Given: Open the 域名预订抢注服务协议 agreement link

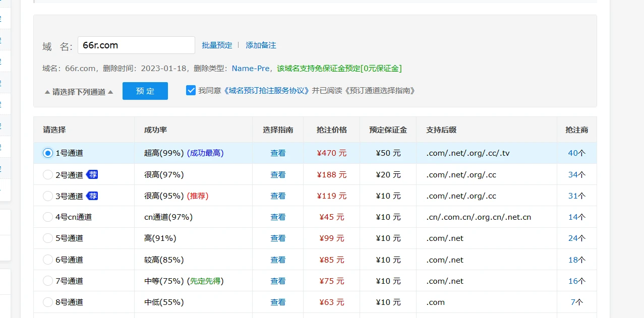Looking at the screenshot, I should coord(266,91).
